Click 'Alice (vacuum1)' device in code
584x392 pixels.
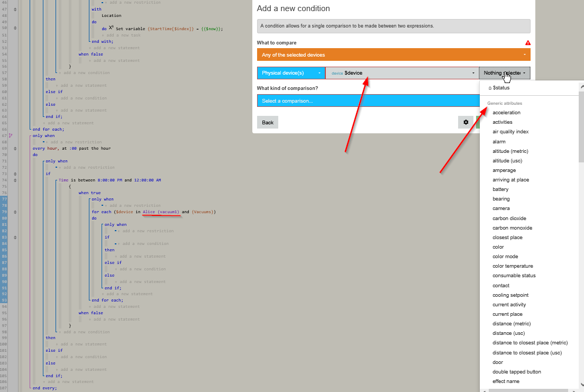coord(161,212)
